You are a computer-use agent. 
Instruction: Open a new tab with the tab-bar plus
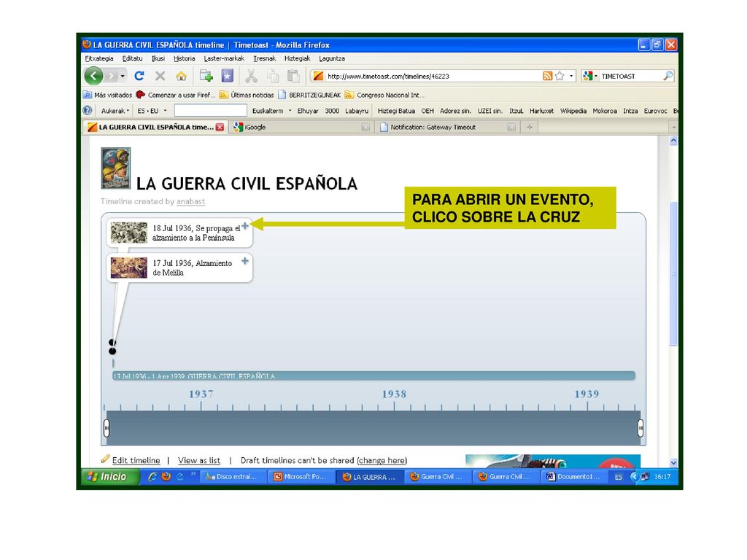(530, 127)
